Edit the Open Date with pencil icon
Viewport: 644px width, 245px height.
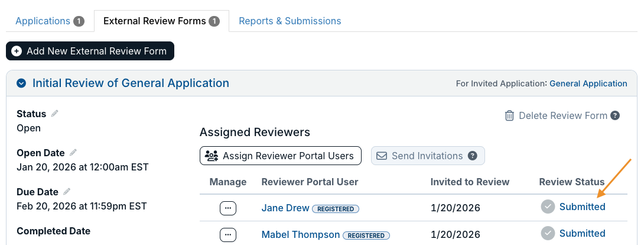(x=73, y=153)
